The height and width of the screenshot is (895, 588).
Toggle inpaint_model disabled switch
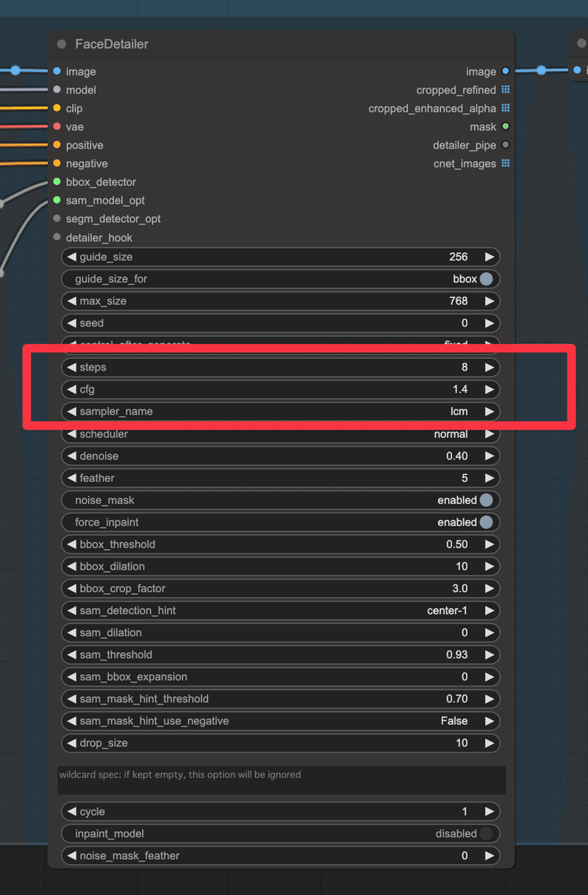(x=487, y=833)
